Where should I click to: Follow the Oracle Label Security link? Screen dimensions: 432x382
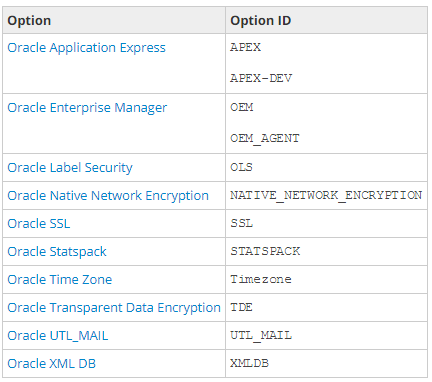(x=70, y=168)
